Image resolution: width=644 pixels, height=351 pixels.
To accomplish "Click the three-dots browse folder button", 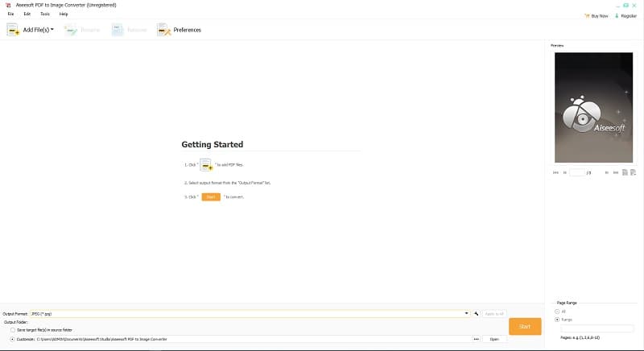I will click(x=476, y=340).
